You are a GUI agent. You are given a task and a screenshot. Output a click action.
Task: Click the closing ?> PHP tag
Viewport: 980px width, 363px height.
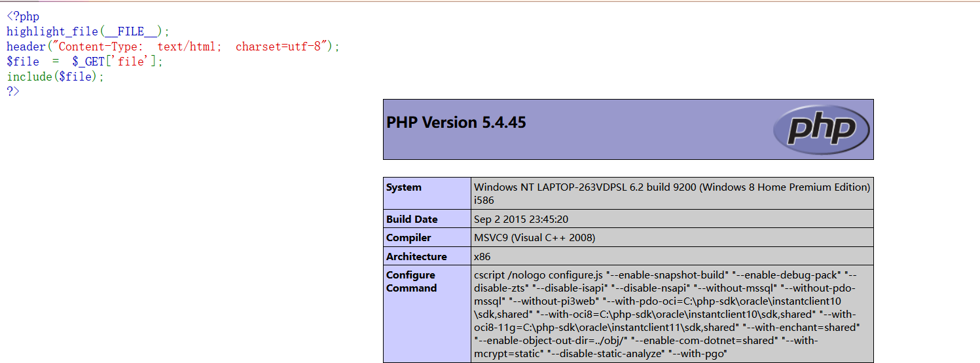coord(13,91)
